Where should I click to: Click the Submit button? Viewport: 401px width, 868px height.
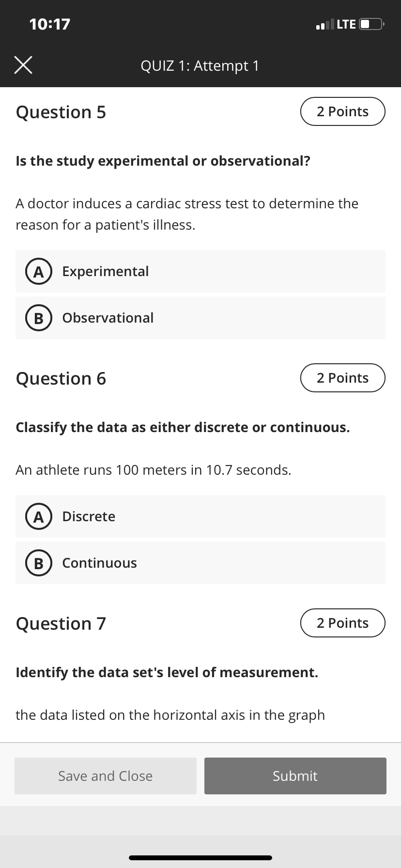pyautogui.click(x=295, y=776)
